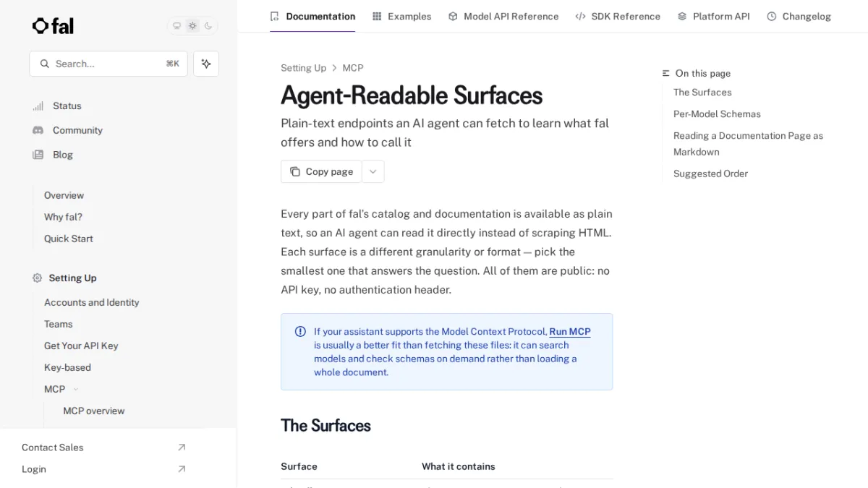Click the Setting Up gear icon
The height and width of the screenshot is (488, 868).
pyautogui.click(x=38, y=278)
